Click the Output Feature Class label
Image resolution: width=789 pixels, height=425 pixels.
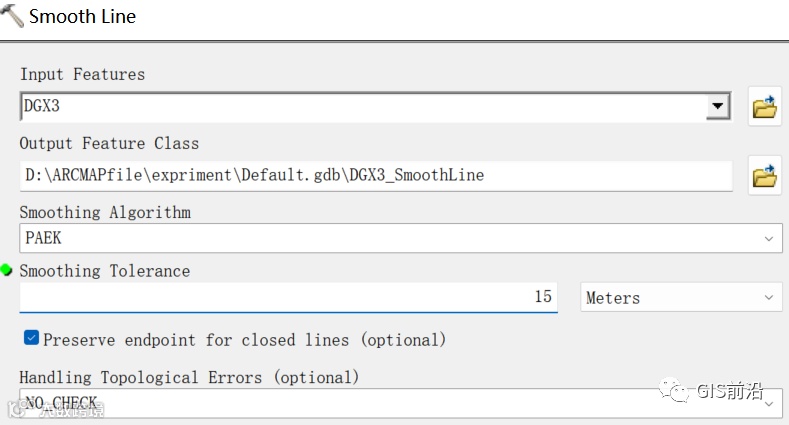[109, 143]
